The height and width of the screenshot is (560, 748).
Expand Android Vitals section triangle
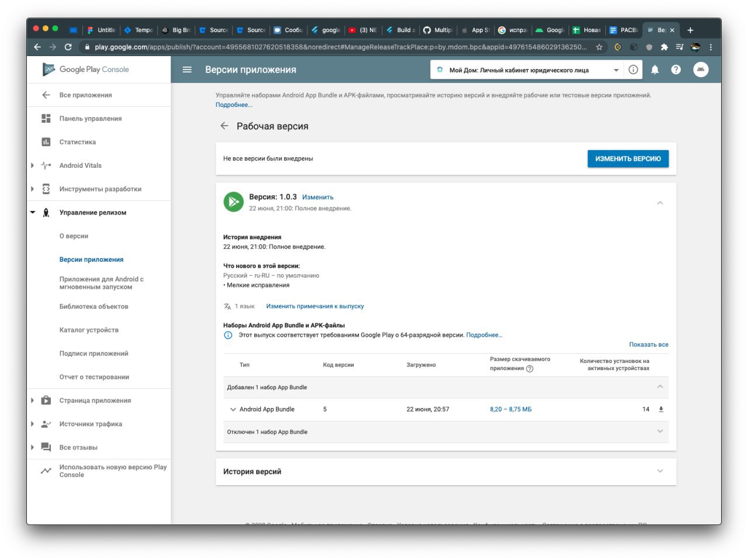(x=32, y=165)
